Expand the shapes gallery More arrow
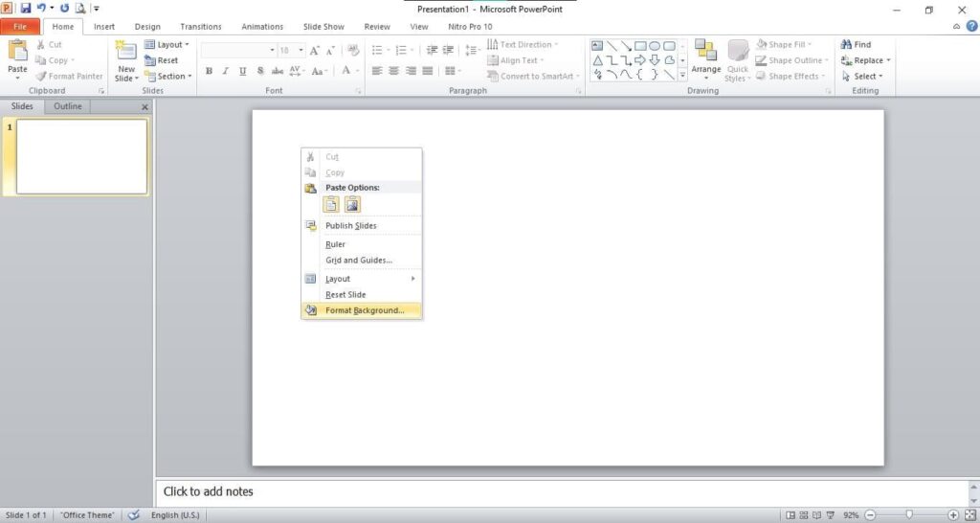 pos(682,76)
